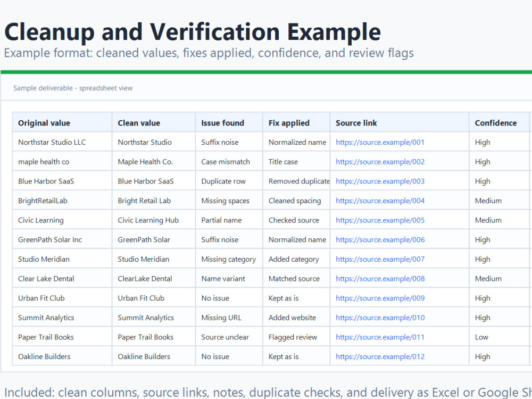Screen dimensions: 532x399
Task: Select the 'GreenPath Solar Inc' cell
Action: tap(62, 239)
